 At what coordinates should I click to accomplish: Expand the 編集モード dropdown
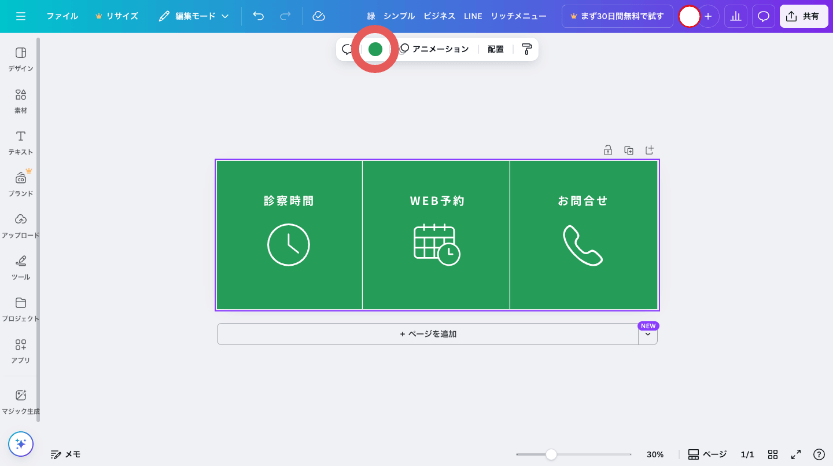tap(194, 16)
